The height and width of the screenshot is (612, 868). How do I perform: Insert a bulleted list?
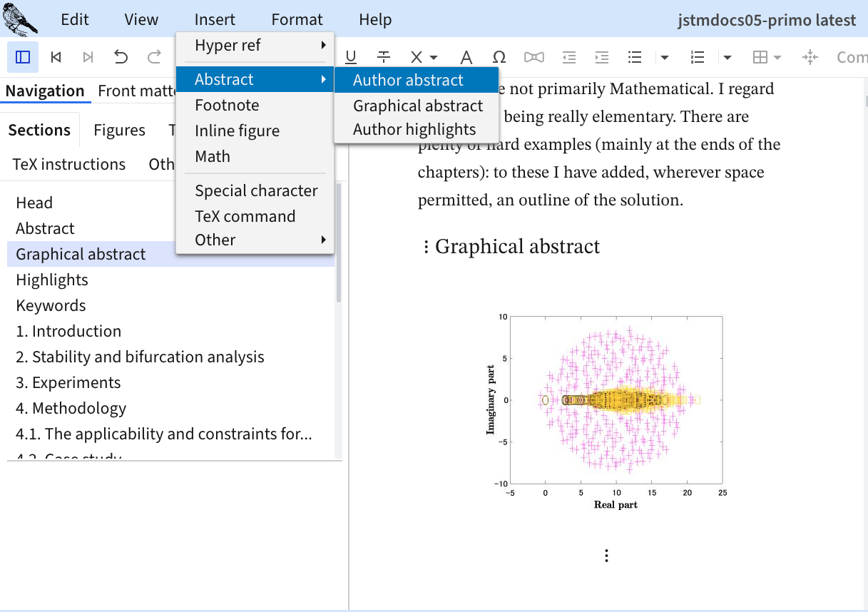[x=634, y=57]
